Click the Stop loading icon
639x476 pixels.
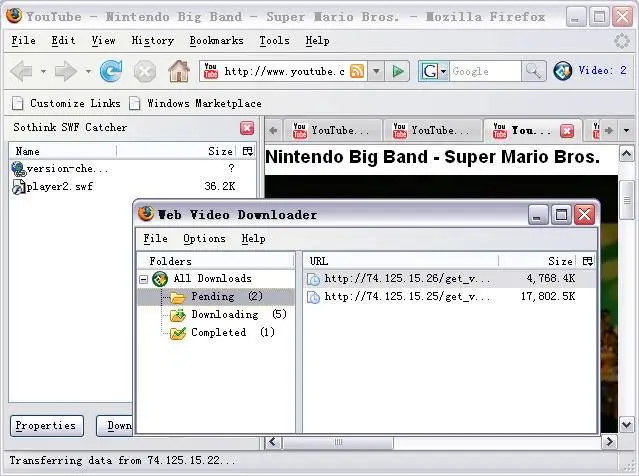pyautogui.click(x=145, y=71)
